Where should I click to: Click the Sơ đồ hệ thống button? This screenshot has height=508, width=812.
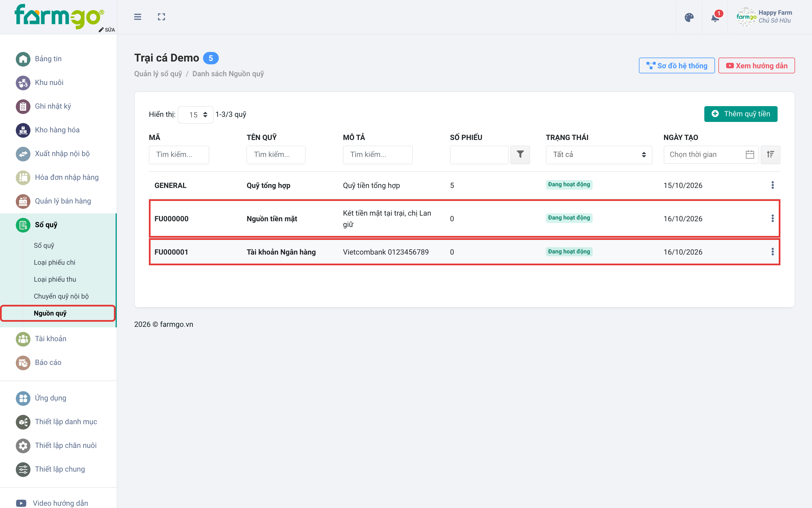pos(676,65)
